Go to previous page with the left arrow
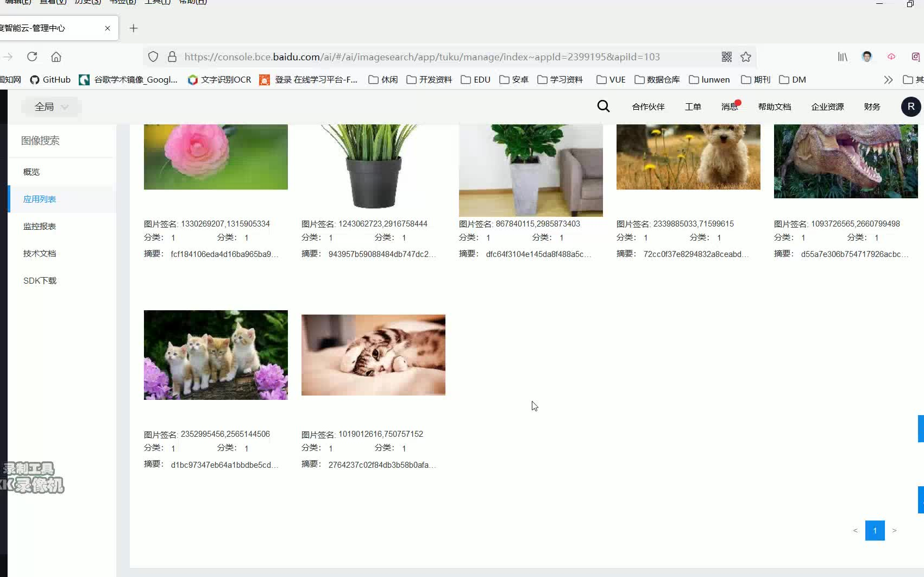924x577 pixels. pos(855,530)
